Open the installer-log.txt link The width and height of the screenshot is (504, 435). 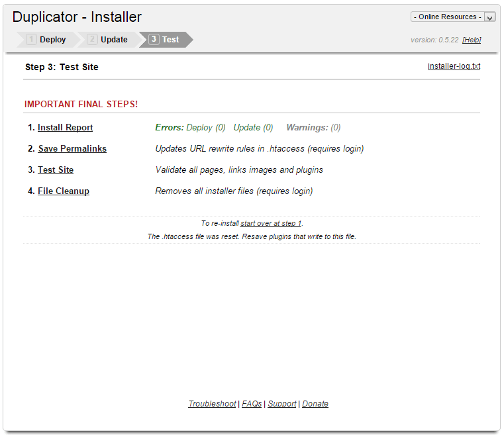(x=454, y=66)
